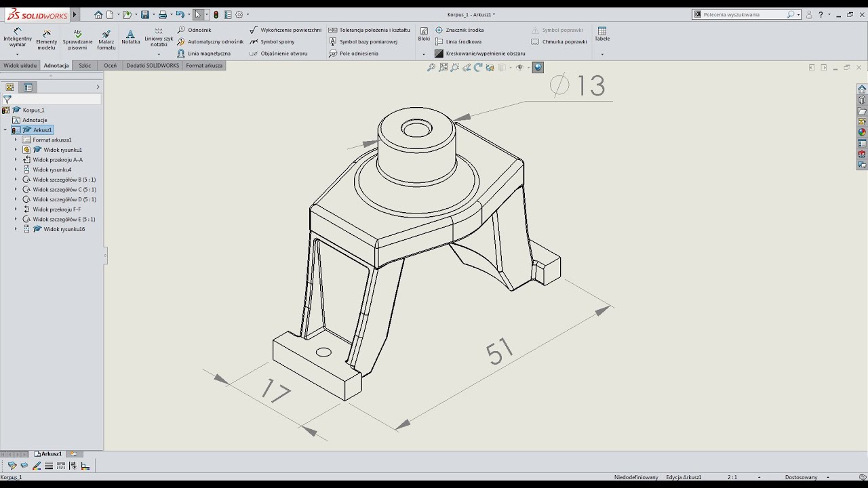This screenshot has width=868, height=488.
Task: Open the Help question mark
Action: click(x=821, y=14)
